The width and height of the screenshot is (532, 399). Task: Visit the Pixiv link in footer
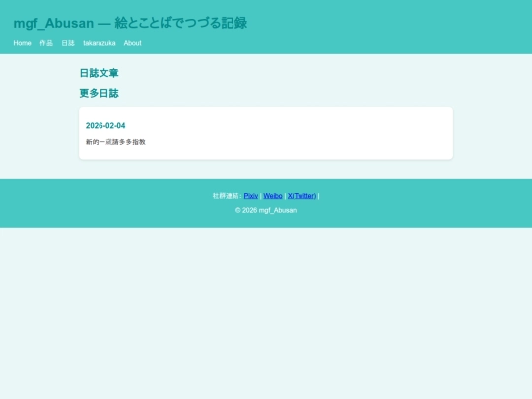(251, 196)
